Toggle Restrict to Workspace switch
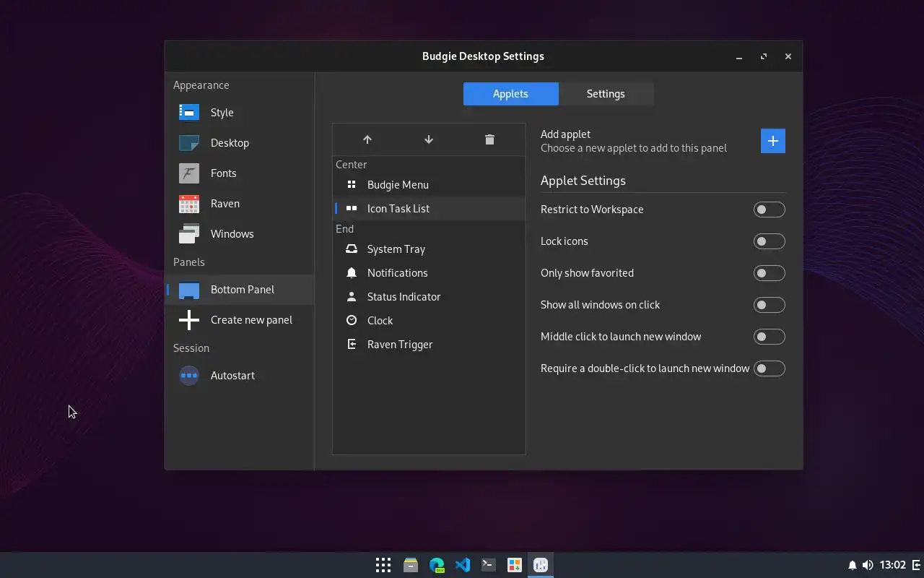 point(769,210)
